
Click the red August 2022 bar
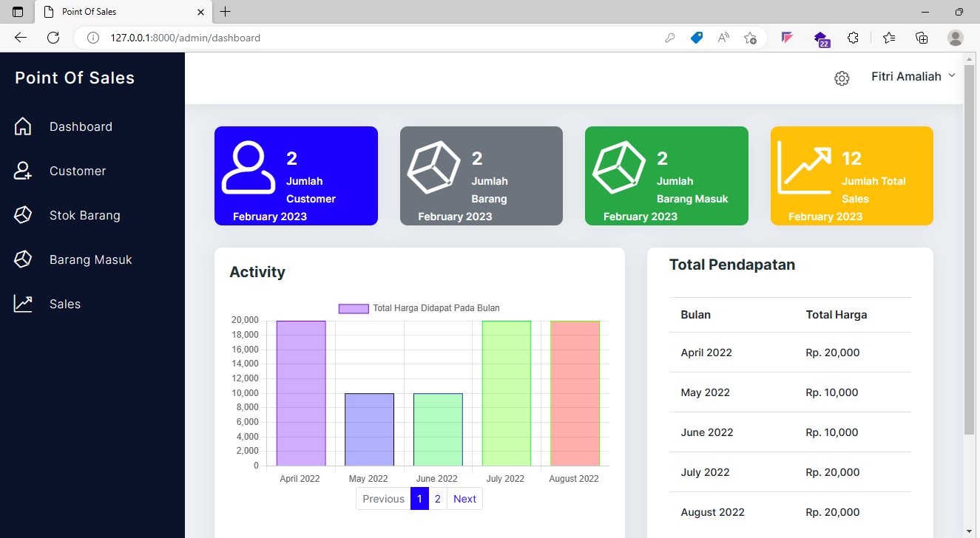575,393
